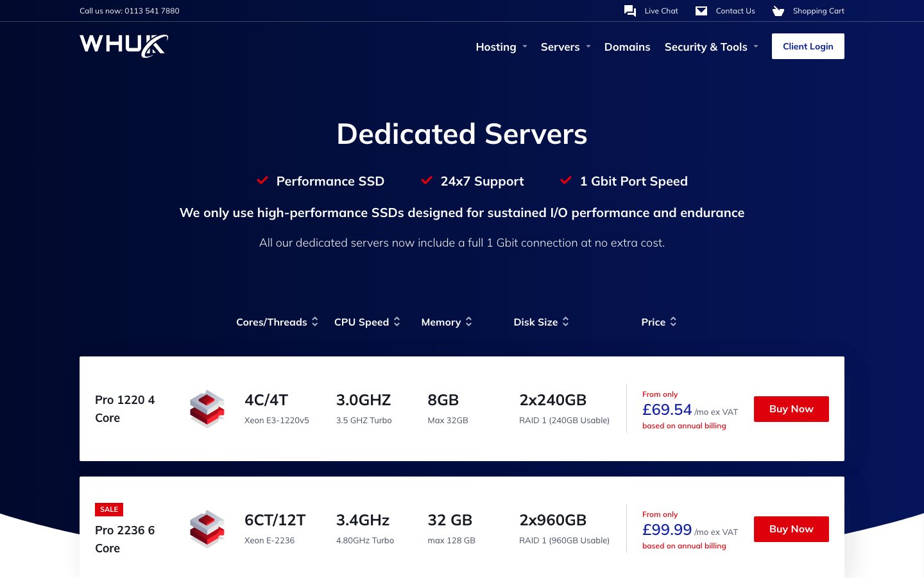The height and width of the screenshot is (578, 924).
Task: Click the 32 GB memory value
Action: 450,520
